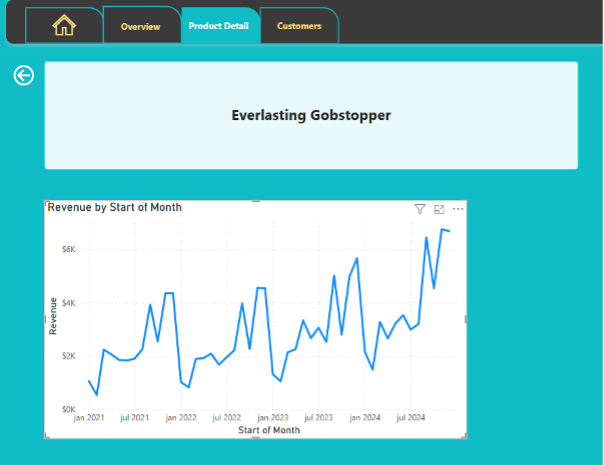Click the chart's top-center resize handle

tap(256, 201)
